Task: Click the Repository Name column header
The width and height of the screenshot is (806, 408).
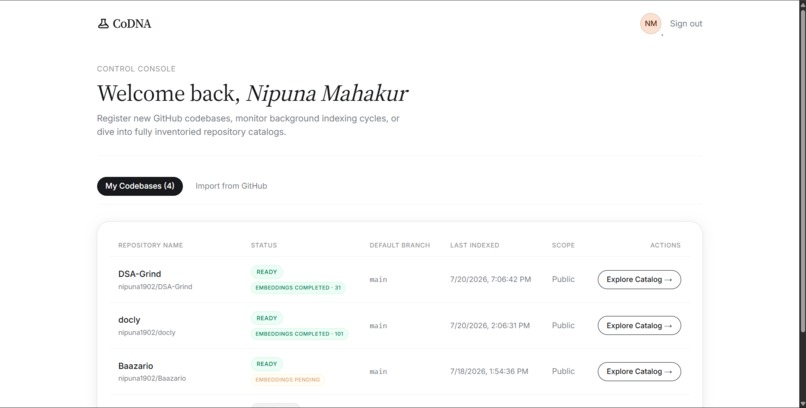Action: tap(151, 245)
